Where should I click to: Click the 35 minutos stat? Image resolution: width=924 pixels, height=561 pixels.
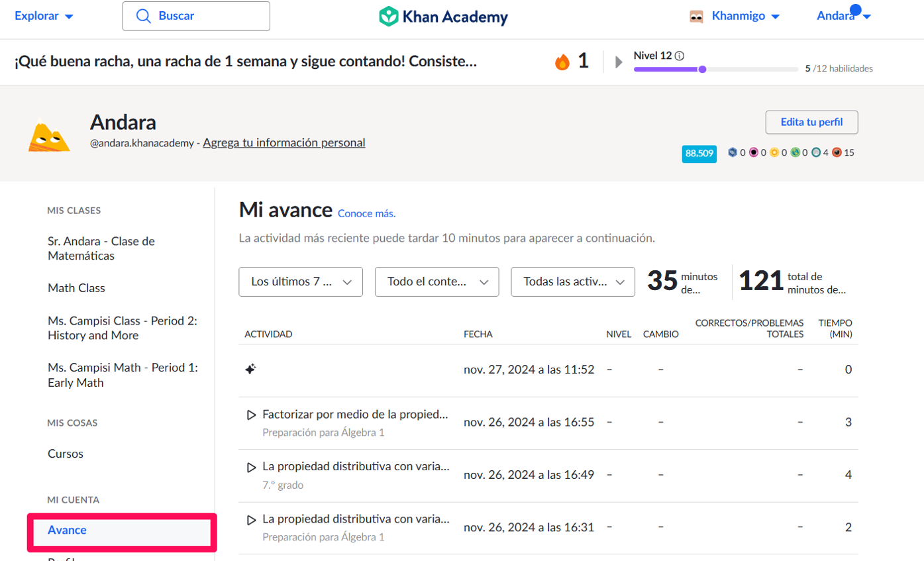coord(682,281)
